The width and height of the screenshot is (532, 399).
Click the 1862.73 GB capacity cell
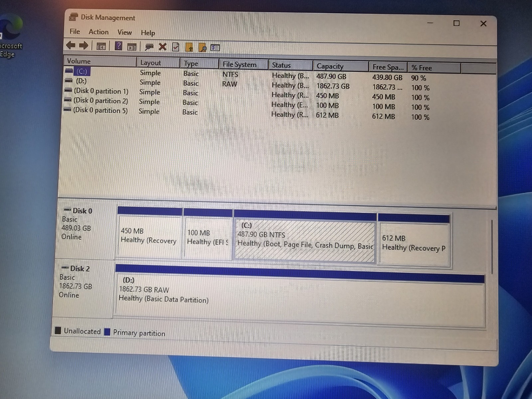[333, 86]
